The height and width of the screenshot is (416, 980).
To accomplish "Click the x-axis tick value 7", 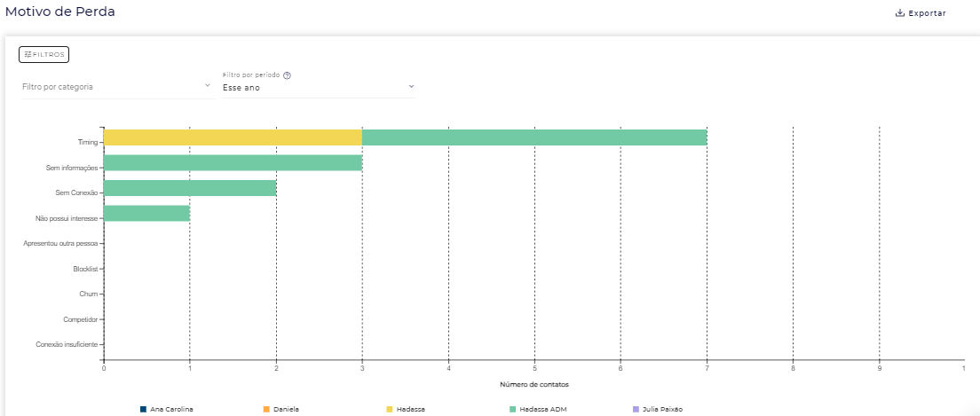I will [707, 369].
